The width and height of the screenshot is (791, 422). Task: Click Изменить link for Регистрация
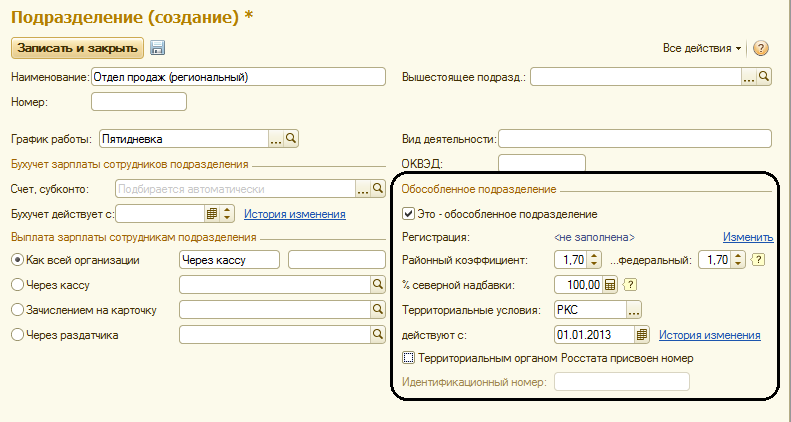[748, 237]
